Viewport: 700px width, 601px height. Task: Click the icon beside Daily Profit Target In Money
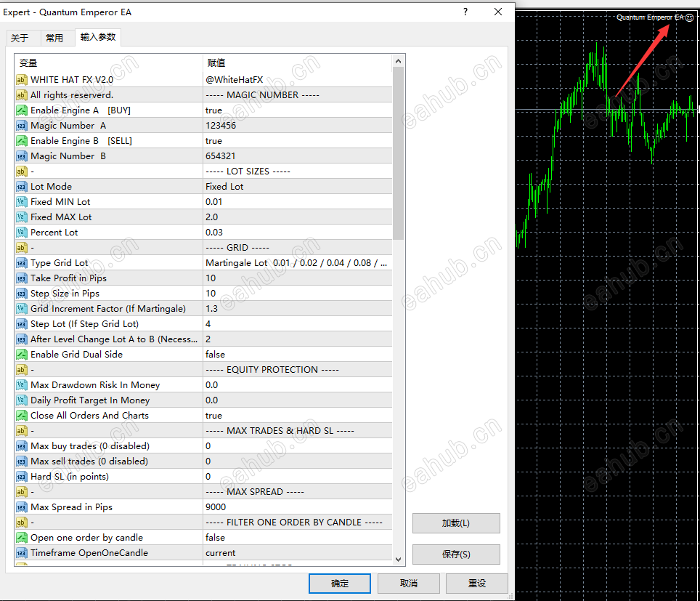click(22, 400)
